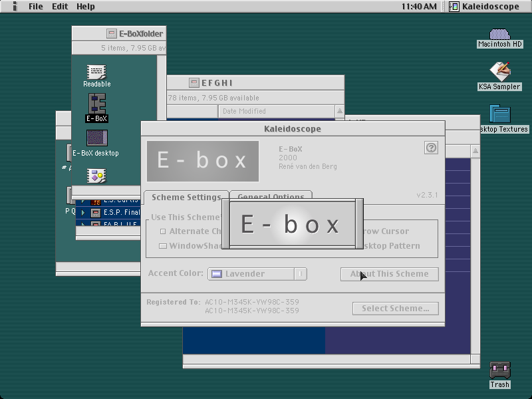This screenshot has width=532, height=399.
Task: Click the sort order button in EFGHI window
Action: coord(339,111)
